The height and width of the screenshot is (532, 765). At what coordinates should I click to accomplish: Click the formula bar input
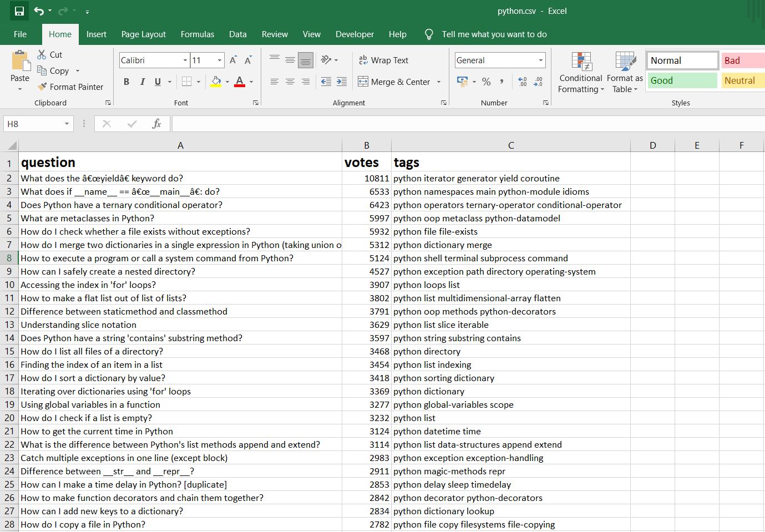pyautogui.click(x=468, y=124)
